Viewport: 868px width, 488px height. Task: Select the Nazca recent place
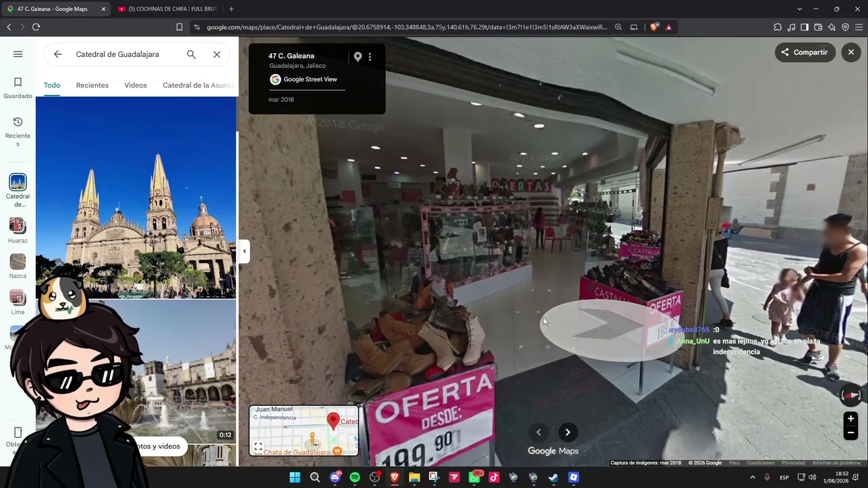(18, 266)
